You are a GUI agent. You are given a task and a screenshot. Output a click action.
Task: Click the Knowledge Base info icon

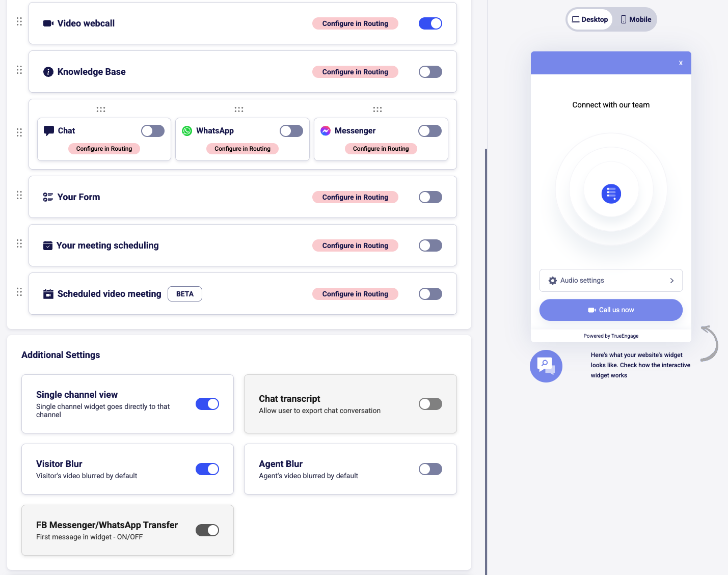(48, 72)
